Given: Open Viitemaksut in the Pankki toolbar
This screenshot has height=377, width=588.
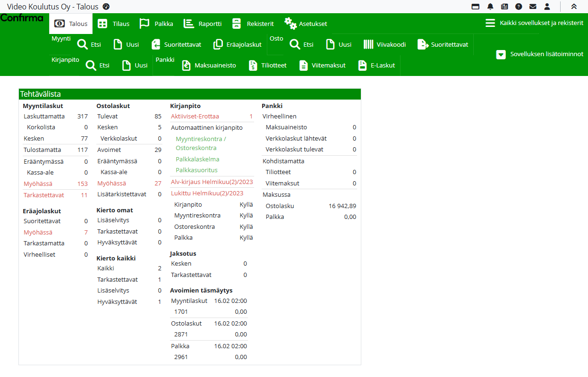Looking at the screenshot, I should 323,66.
